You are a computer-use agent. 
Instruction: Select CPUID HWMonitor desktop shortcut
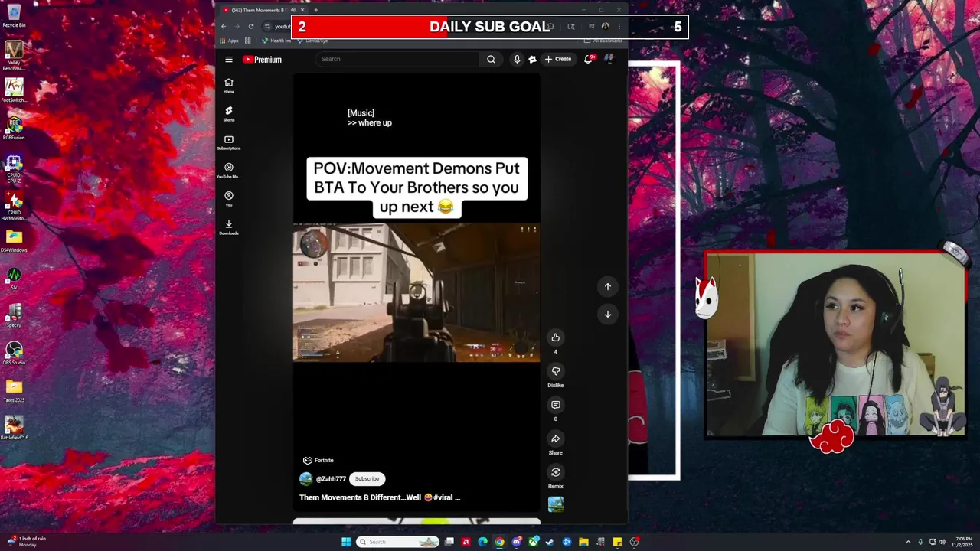pos(14,205)
